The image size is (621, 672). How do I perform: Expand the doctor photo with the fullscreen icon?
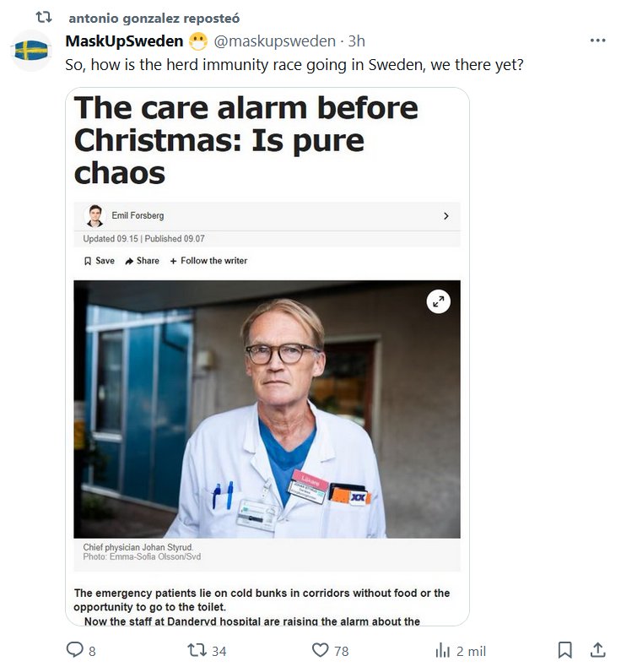pos(438,301)
